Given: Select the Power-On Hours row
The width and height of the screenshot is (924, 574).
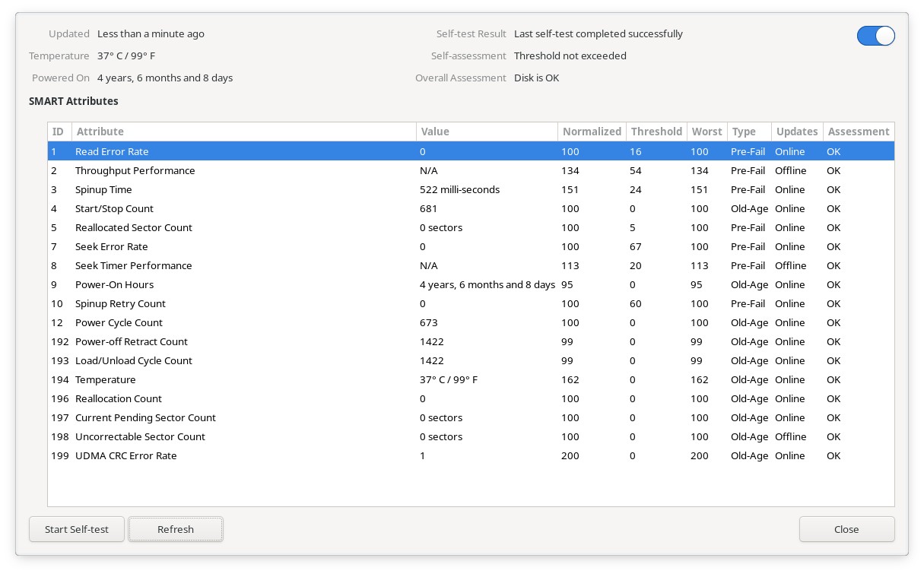Looking at the screenshot, I should (114, 285).
